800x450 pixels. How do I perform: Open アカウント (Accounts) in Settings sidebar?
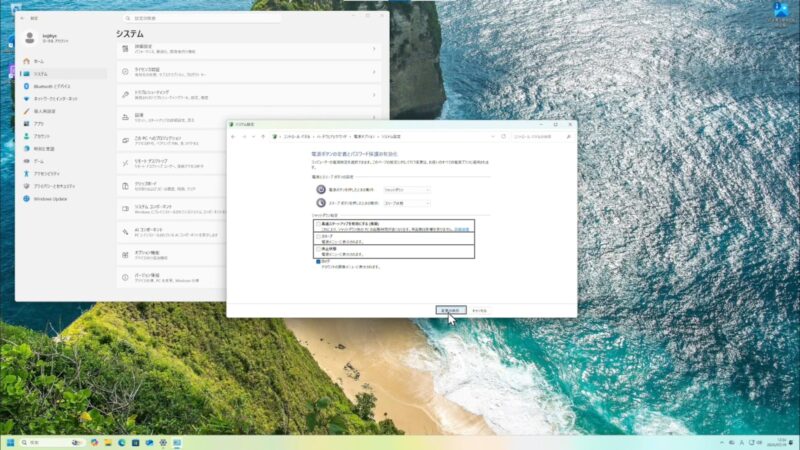(63, 136)
